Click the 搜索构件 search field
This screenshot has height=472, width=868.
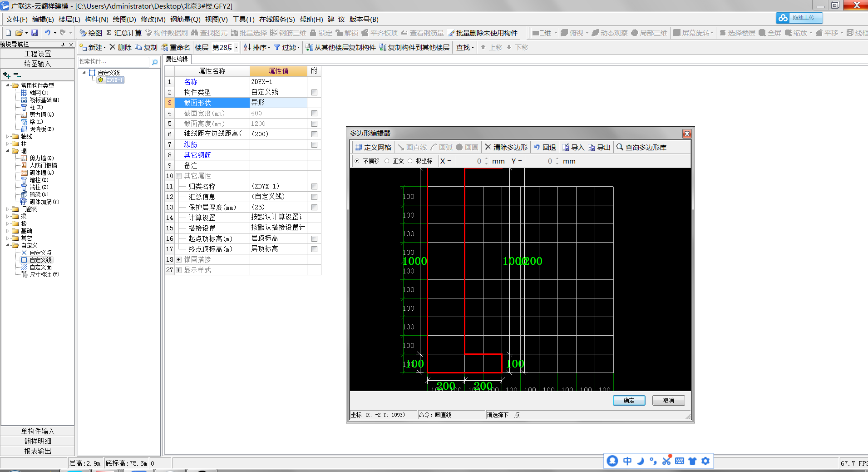point(114,62)
